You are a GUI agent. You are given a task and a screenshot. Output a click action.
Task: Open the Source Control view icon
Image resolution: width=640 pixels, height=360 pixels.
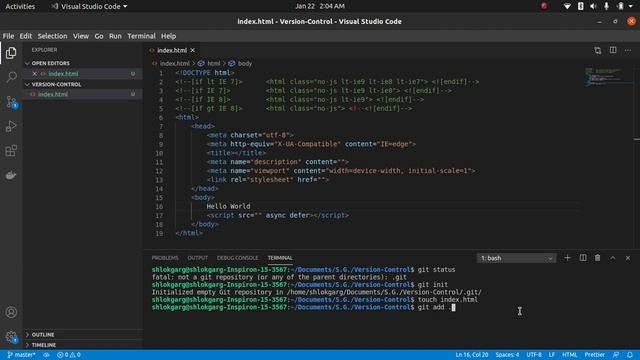(11, 102)
